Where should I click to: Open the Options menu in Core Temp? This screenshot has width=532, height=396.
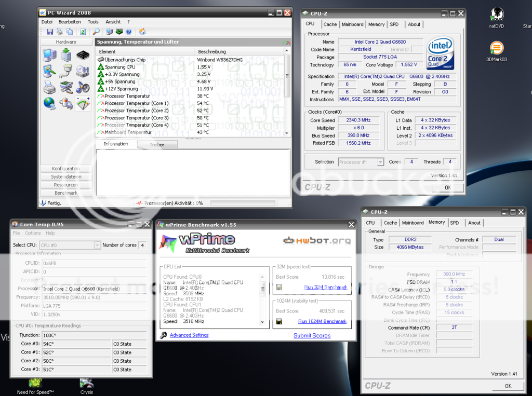(x=33, y=233)
